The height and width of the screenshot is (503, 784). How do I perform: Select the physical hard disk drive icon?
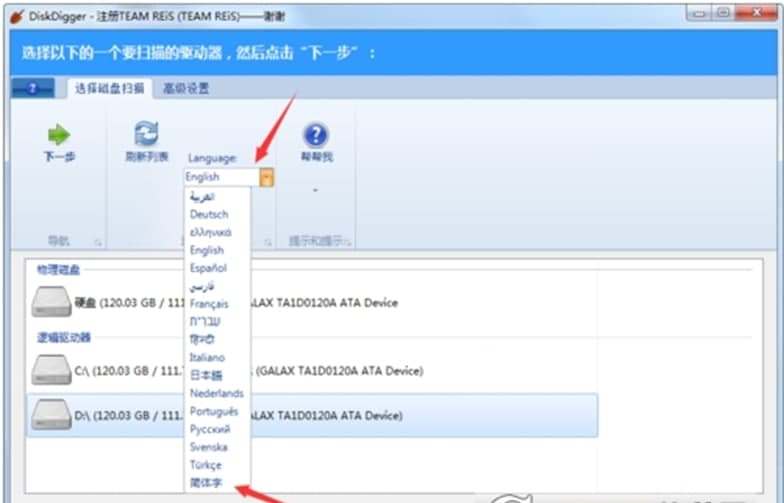coord(51,301)
